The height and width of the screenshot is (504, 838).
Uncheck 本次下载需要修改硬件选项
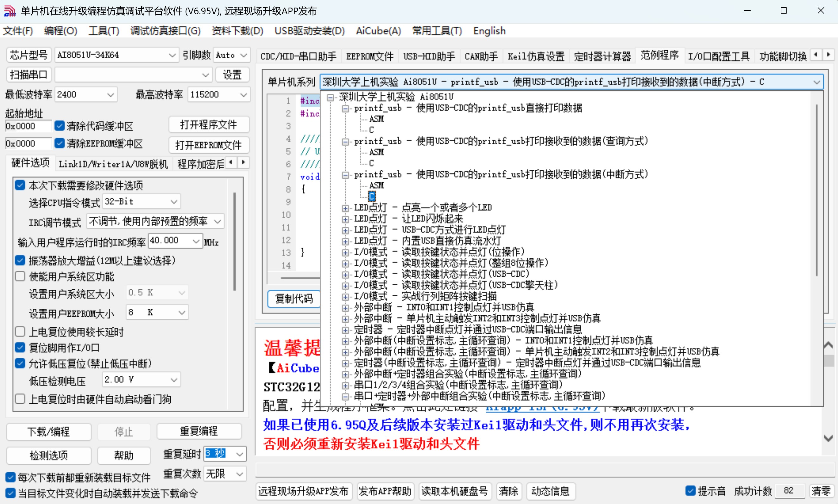tap(20, 185)
